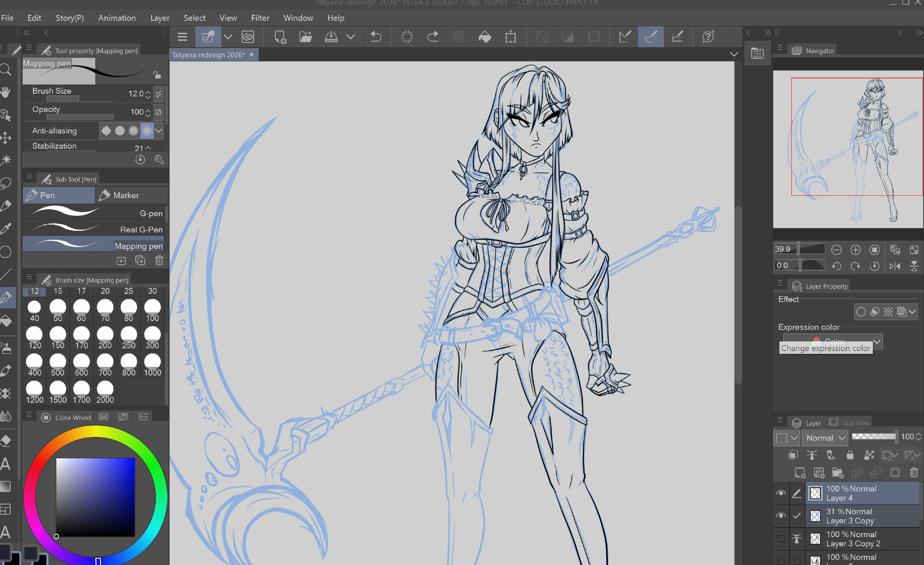Image resolution: width=924 pixels, height=565 pixels.
Task: Choose brush size preset 100
Action: pos(152,310)
